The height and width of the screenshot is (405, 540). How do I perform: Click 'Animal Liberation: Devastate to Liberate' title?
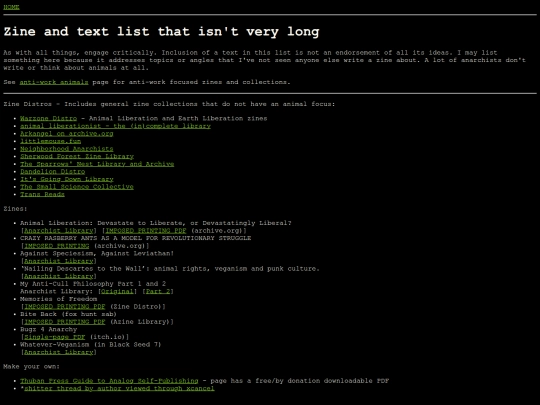tap(156, 223)
